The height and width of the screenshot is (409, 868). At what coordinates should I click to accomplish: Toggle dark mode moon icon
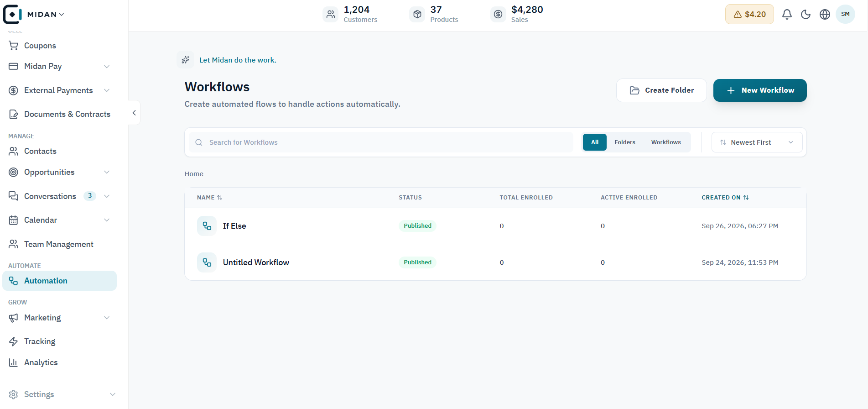pyautogui.click(x=806, y=15)
